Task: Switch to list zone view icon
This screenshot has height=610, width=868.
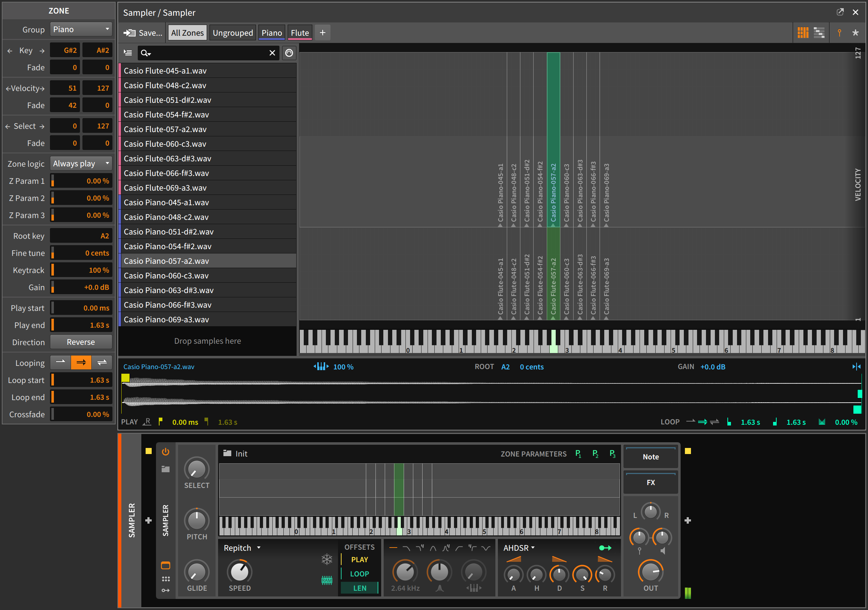Action: [x=819, y=33]
